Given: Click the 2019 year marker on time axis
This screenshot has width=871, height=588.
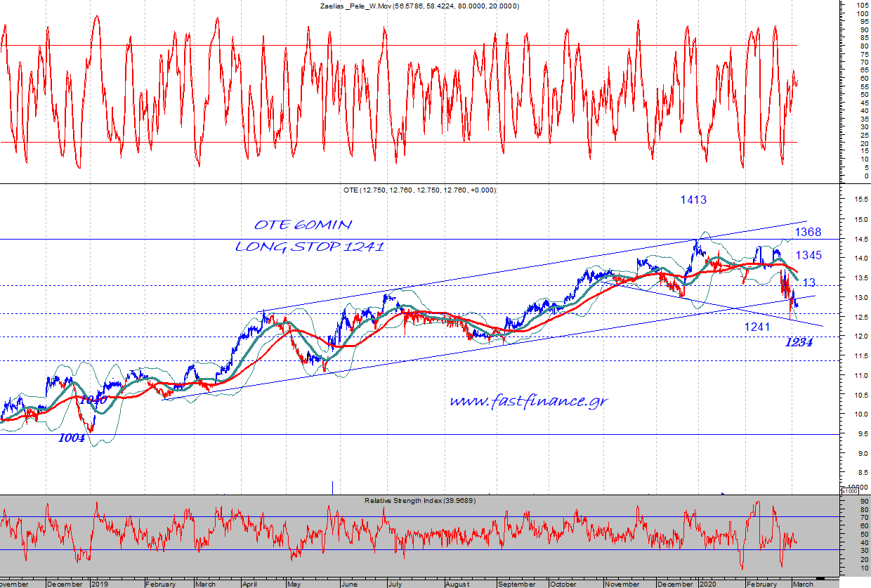Looking at the screenshot, I should pos(98,584).
